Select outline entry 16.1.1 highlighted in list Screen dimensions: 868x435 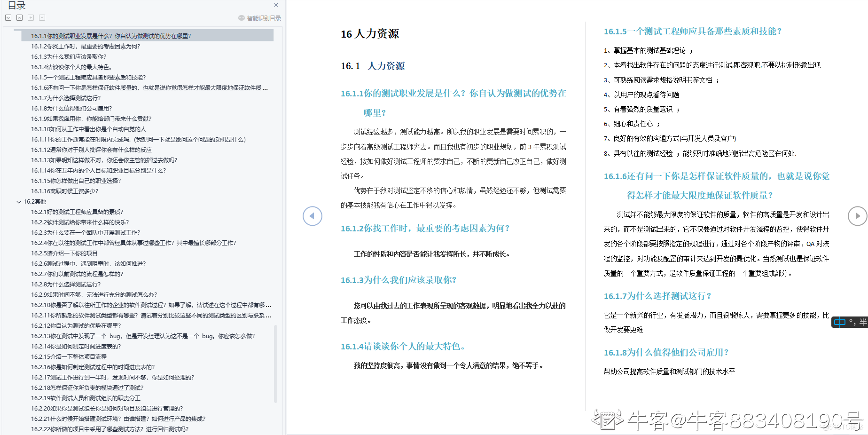(111, 36)
